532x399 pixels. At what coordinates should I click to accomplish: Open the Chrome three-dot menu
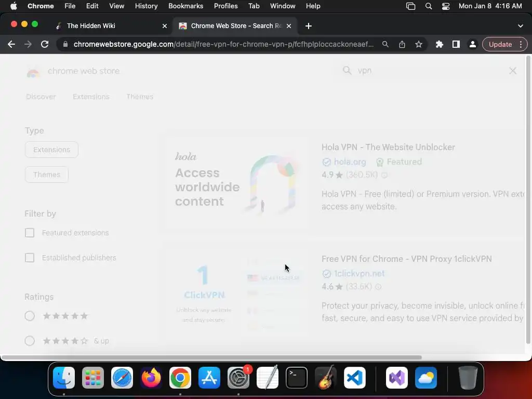point(521,45)
